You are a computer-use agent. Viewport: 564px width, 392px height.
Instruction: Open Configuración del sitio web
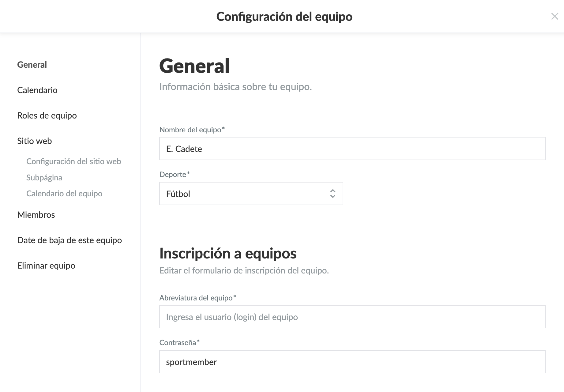(73, 161)
